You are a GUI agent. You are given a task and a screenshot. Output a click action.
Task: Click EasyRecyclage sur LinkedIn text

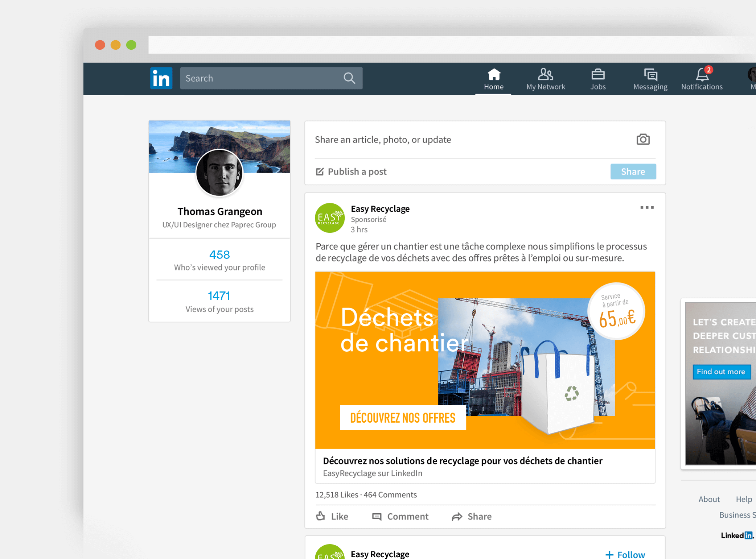click(x=373, y=473)
